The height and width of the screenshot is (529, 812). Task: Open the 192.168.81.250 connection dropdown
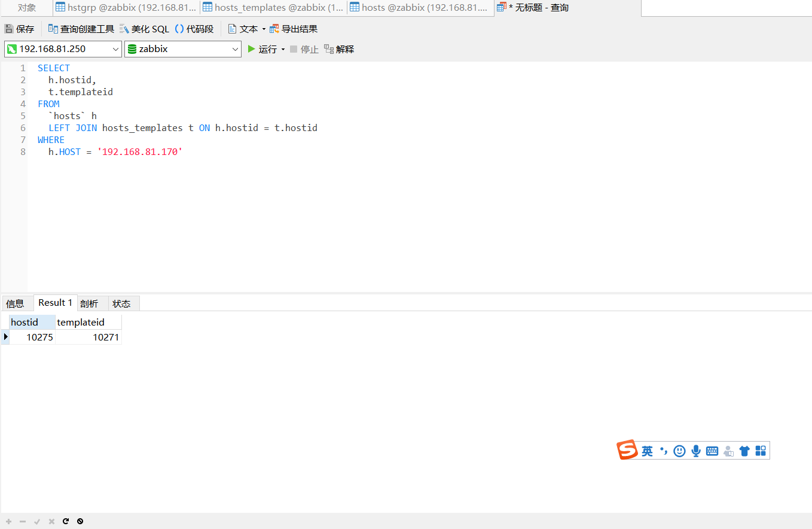(x=63, y=49)
